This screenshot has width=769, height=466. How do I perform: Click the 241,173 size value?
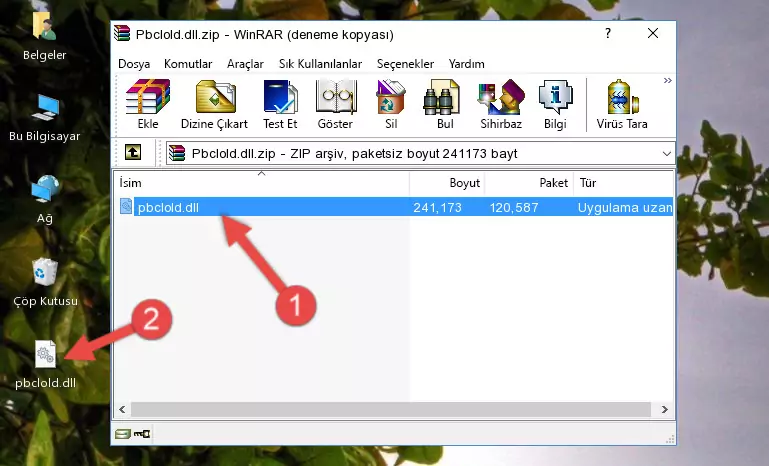click(437, 207)
